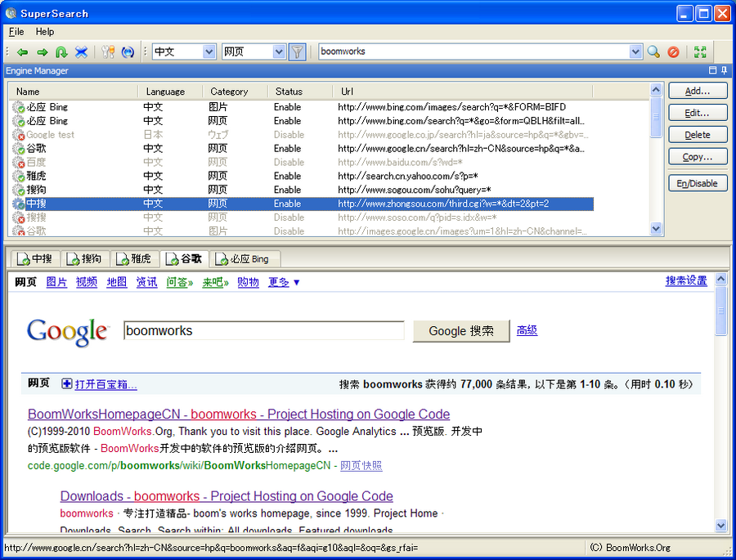736x560 pixels.
Task: Click the boomworks search query field in toolbar
Action: tap(473, 52)
